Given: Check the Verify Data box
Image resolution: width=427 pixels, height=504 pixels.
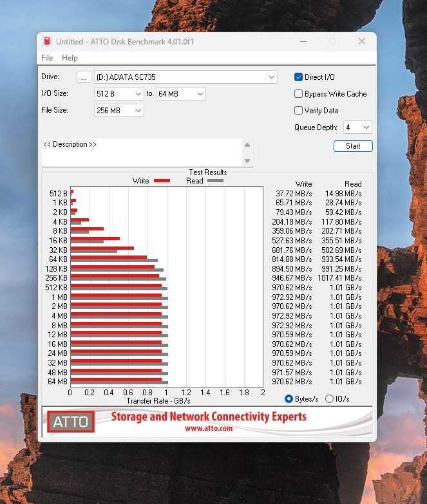Looking at the screenshot, I should (298, 111).
